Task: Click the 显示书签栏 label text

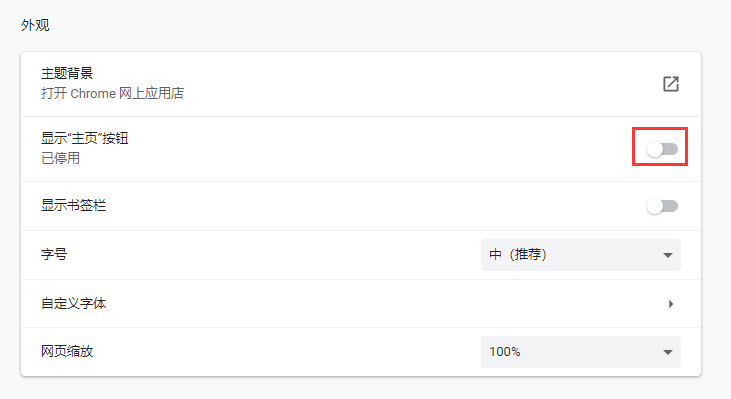Action: (x=74, y=205)
